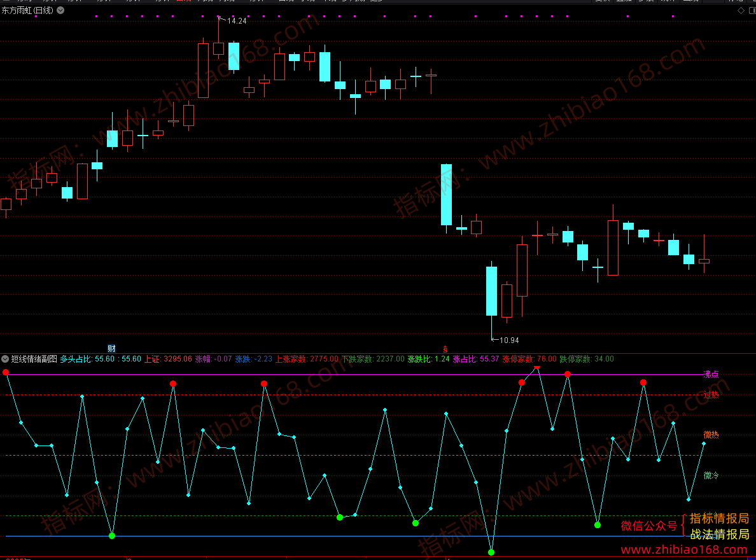The height and width of the screenshot is (560, 756).
Task: Click the red $ marker on time axis
Action: [x=445, y=349]
